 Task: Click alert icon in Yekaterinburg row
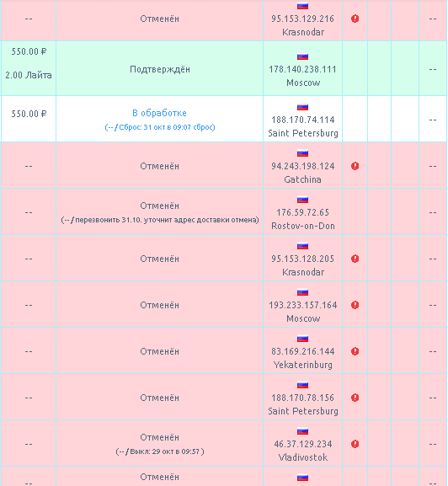(355, 351)
